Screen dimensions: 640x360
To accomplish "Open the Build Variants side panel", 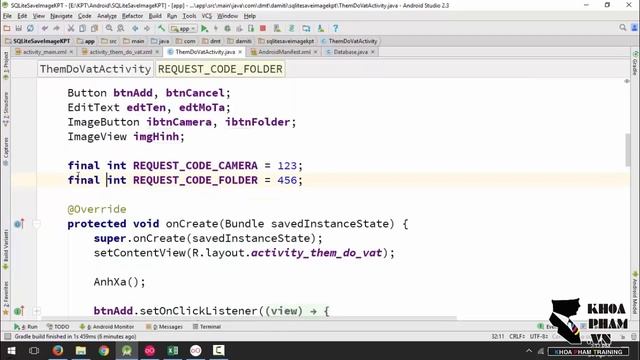I will (x=6, y=249).
